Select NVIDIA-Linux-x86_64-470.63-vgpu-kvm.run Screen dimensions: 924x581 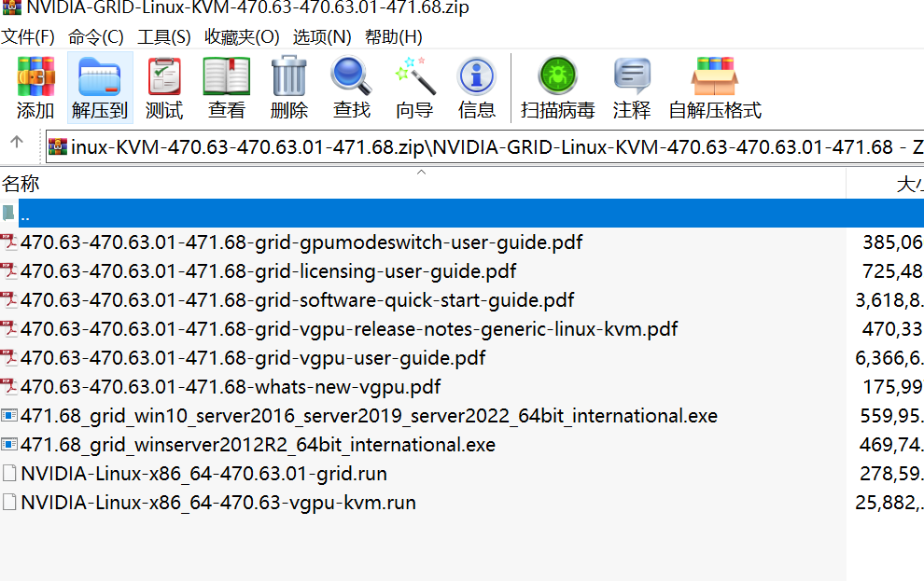[x=218, y=502]
